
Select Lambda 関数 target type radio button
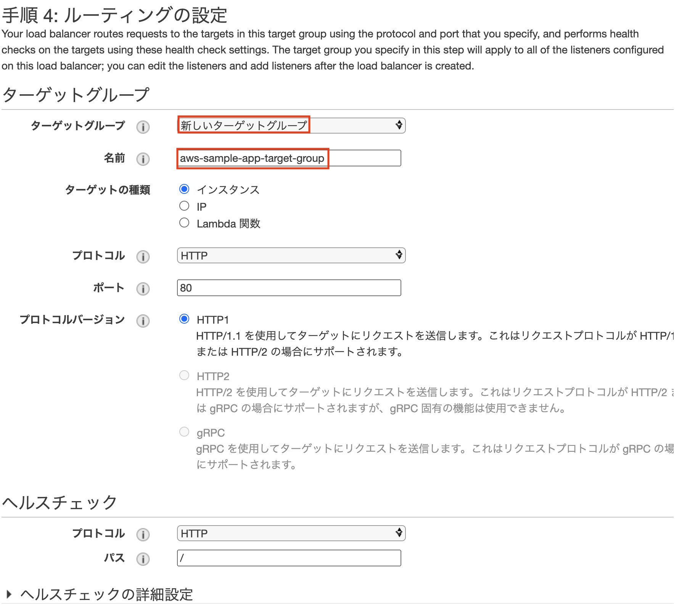pyautogui.click(x=184, y=223)
